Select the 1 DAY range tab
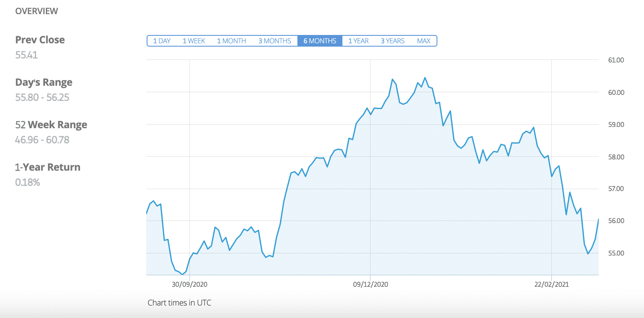The width and height of the screenshot is (644, 318). pos(162,41)
